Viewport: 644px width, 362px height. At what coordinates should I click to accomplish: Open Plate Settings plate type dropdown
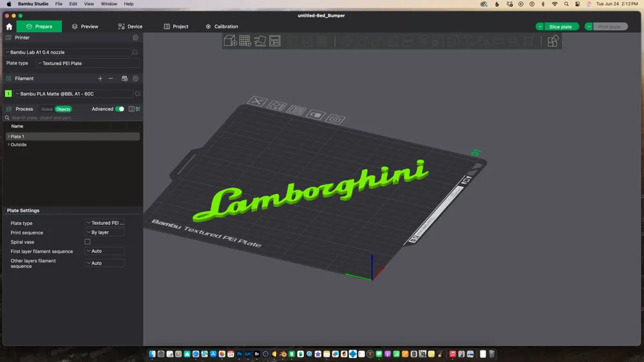pos(105,223)
